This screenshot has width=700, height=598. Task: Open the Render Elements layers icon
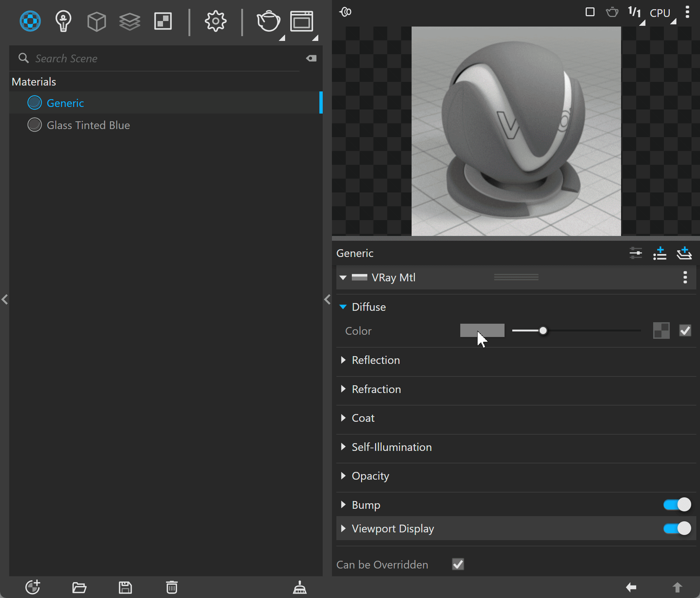coord(130,21)
